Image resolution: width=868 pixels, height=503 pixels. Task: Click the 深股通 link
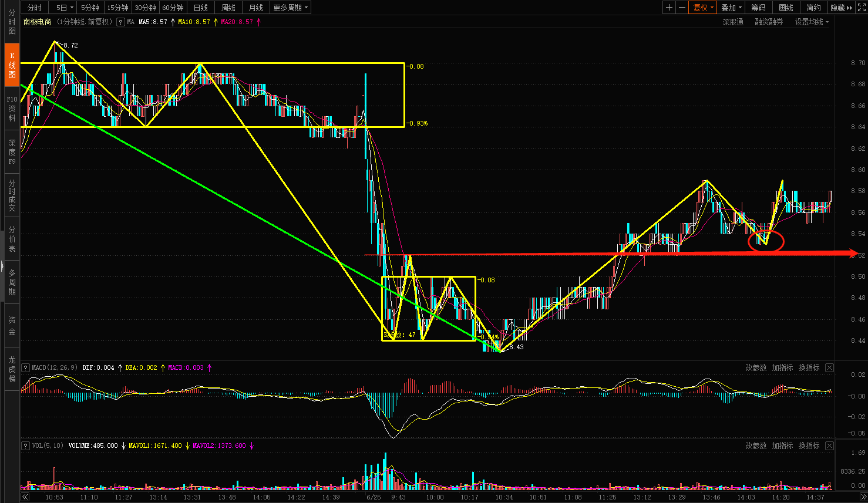point(733,22)
